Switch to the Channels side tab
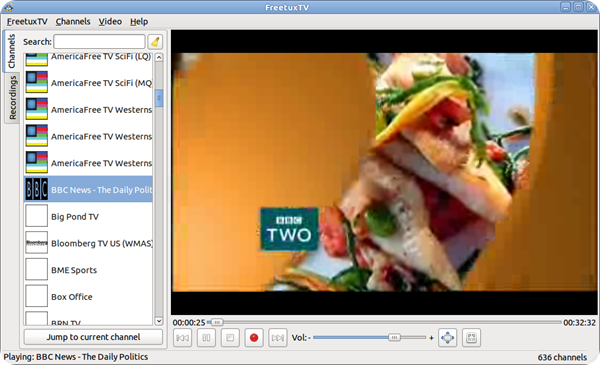Image resolution: width=600 pixels, height=365 pixels. (x=11, y=51)
